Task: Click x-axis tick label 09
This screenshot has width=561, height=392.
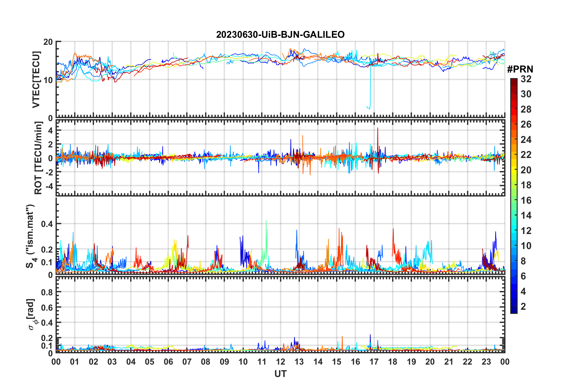Action: click(224, 362)
